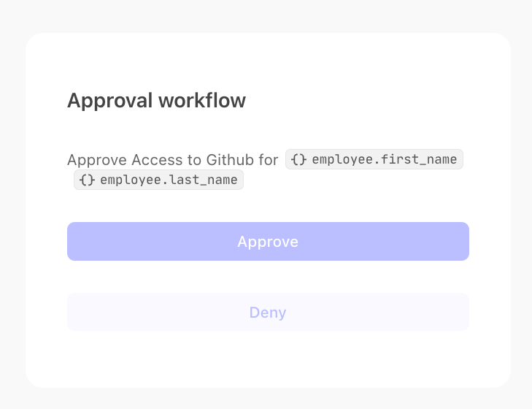The image size is (532, 409).
Task: Click the Deny button
Action: [x=268, y=312]
